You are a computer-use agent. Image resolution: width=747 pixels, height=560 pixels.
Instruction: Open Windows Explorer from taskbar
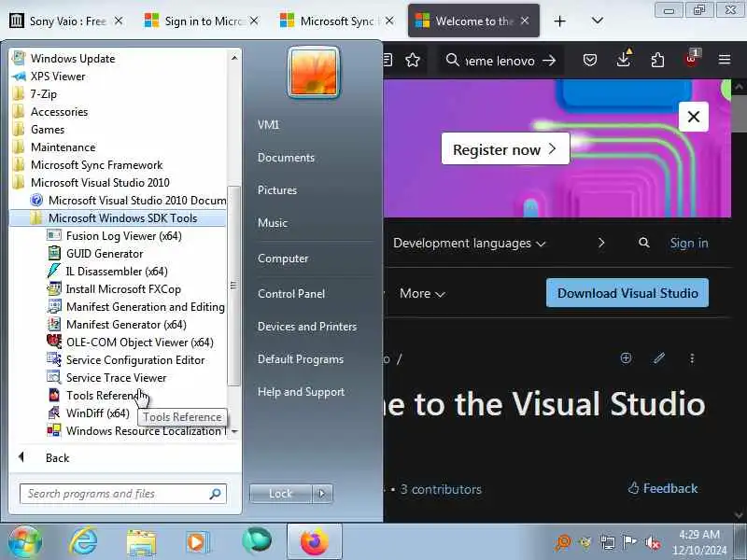click(141, 542)
